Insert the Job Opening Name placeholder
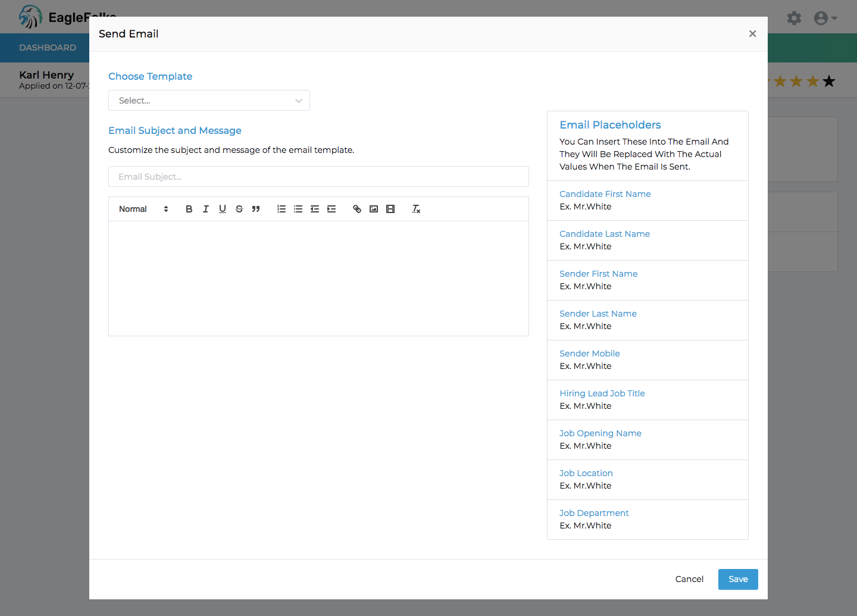This screenshot has width=857, height=616. 600,433
